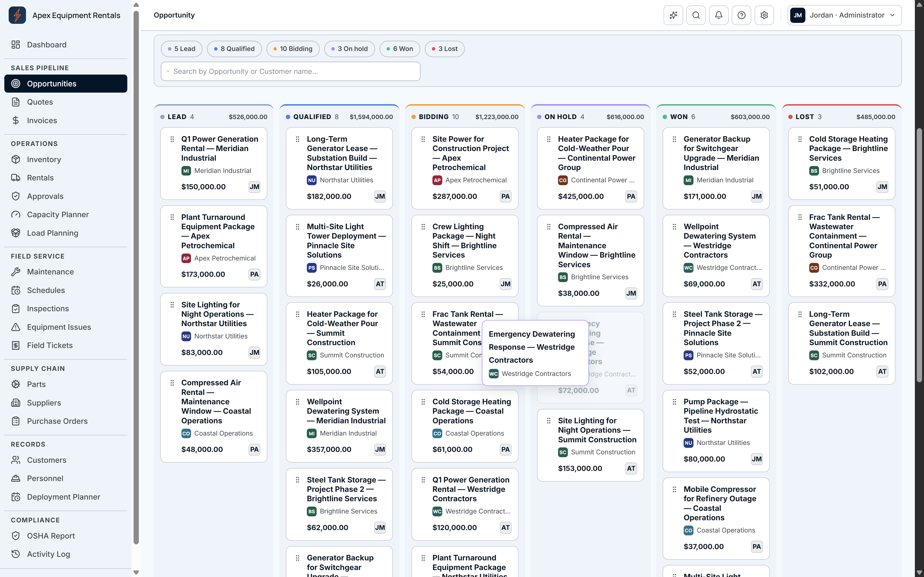Click the Apex Equipment Rentals lightning logo
The height and width of the screenshot is (577, 924).
[17, 15]
